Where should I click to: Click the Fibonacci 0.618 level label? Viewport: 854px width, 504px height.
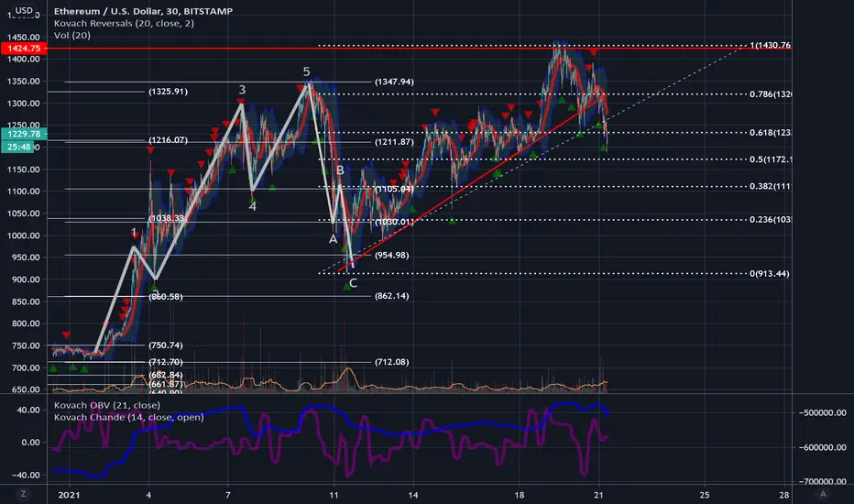(x=770, y=132)
